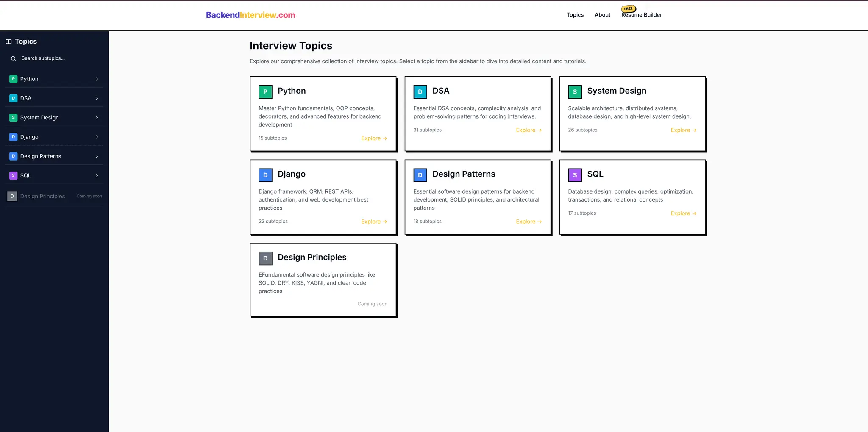This screenshot has height=432, width=868.
Task: Click the blue D icon for Design Patterns in sidebar
Action: pos(13,156)
